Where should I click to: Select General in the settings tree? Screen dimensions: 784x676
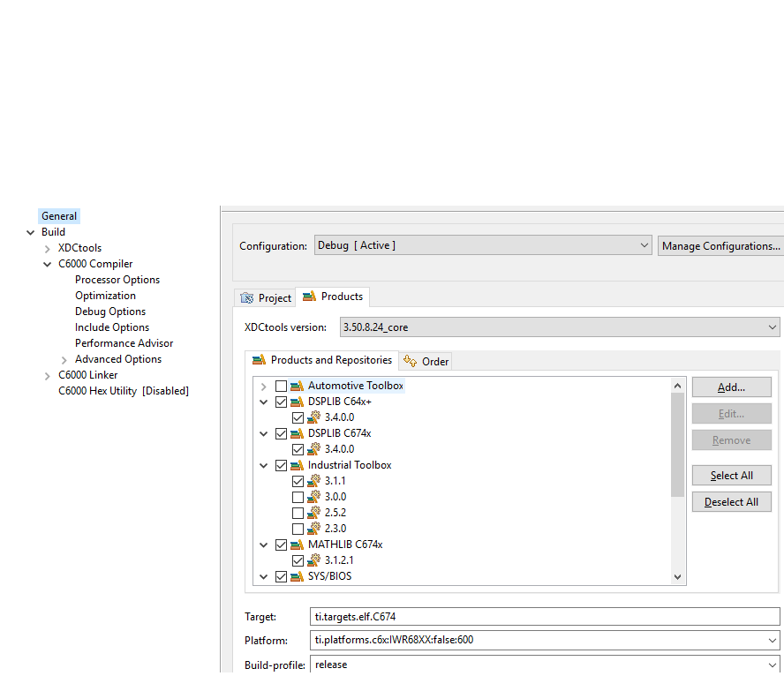point(59,216)
